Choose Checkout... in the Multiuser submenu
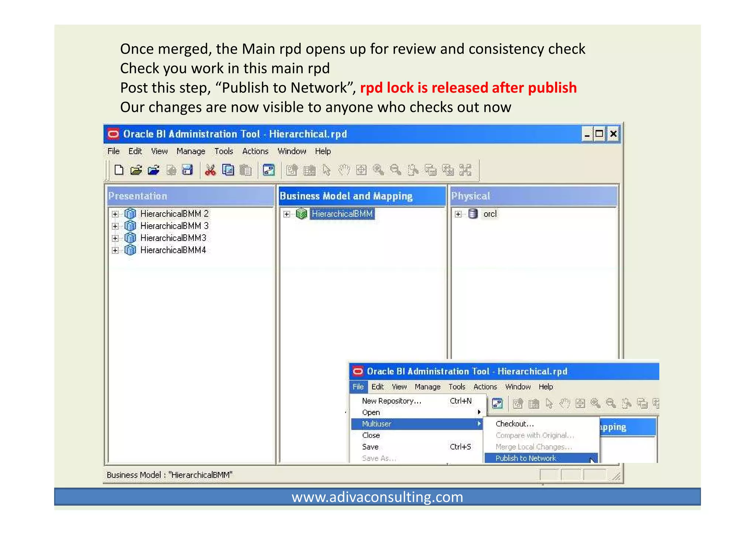The image size is (756, 535). click(541, 423)
